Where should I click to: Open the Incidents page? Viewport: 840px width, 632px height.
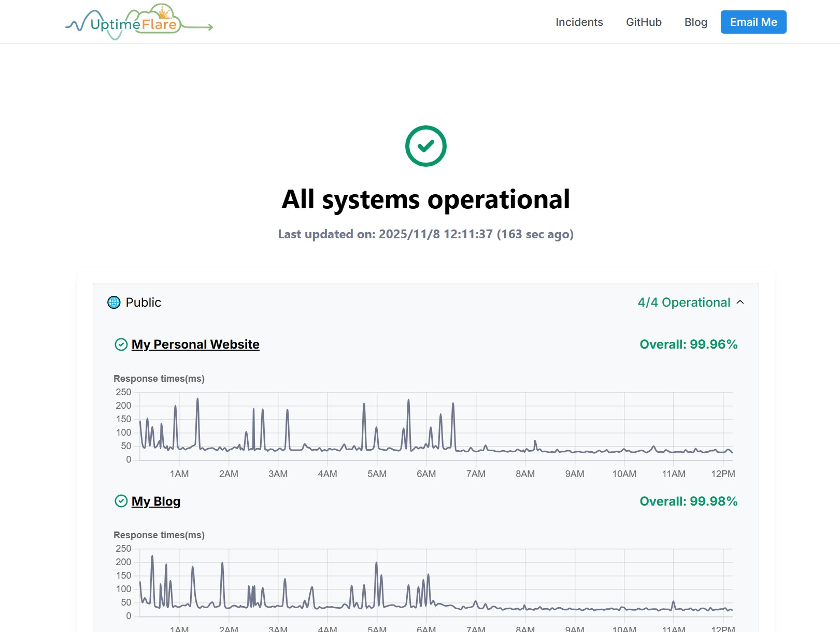[579, 22]
